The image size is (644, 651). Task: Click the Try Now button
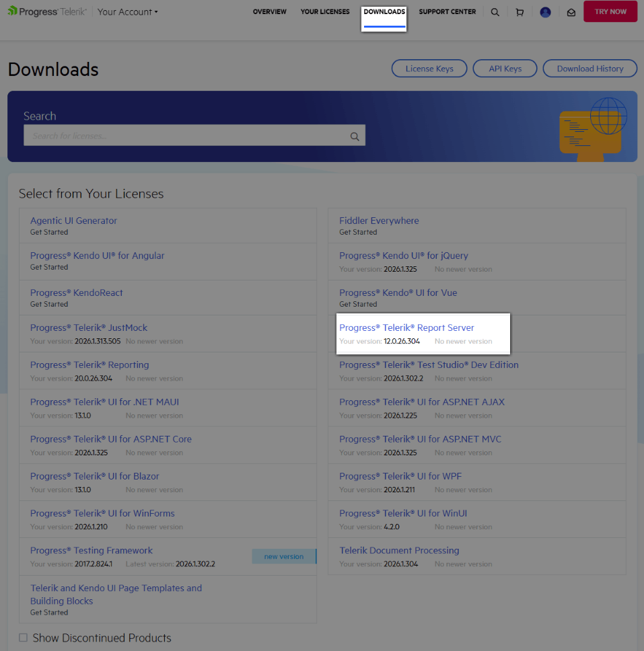pyautogui.click(x=610, y=11)
